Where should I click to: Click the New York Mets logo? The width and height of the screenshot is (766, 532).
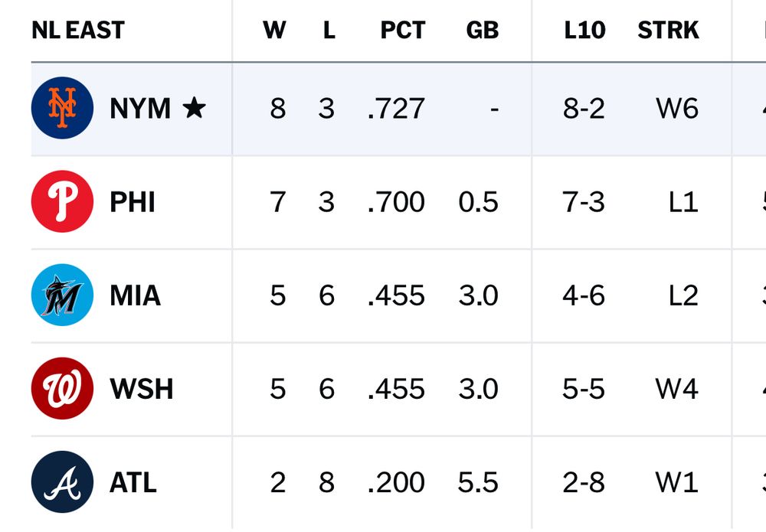coord(62,108)
